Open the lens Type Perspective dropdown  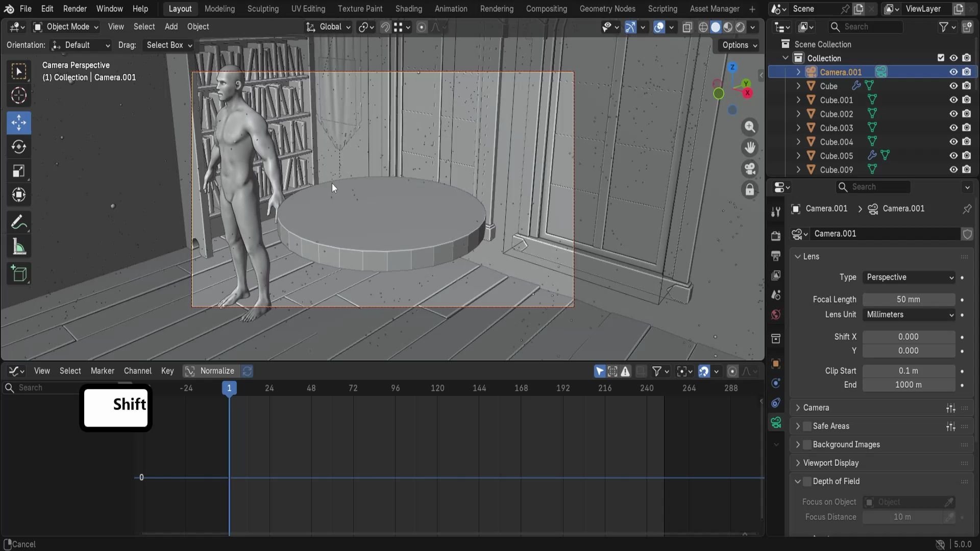[x=909, y=277]
